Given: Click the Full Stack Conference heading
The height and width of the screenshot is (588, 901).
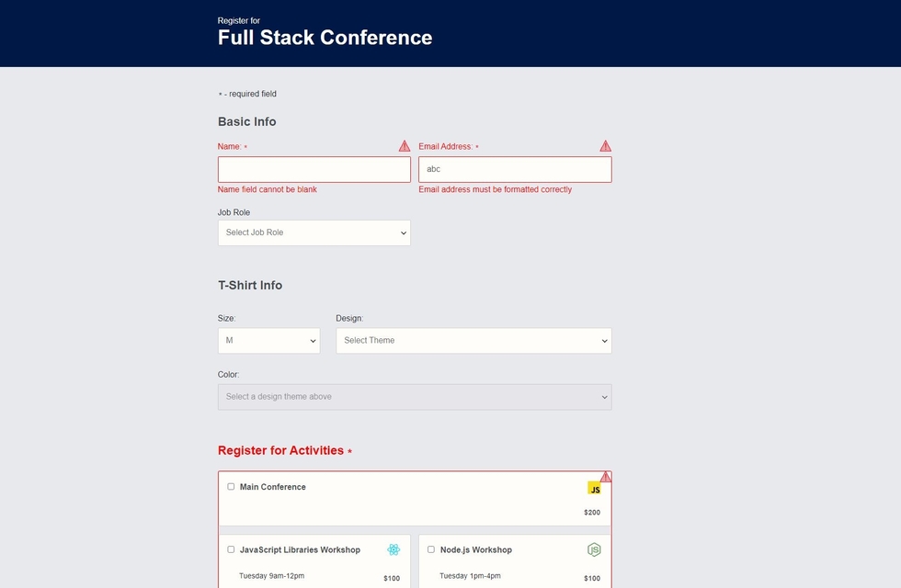Looking at the screenshot, I should 325,38.
